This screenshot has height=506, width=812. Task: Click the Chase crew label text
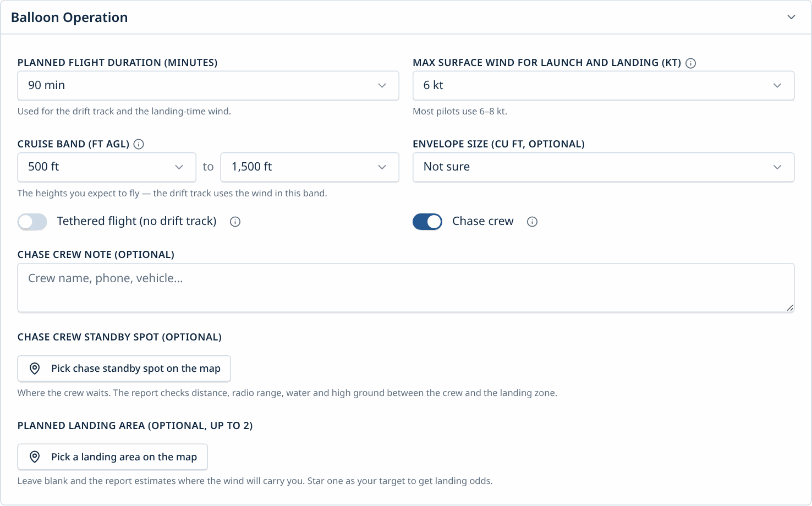pos(483,221)
